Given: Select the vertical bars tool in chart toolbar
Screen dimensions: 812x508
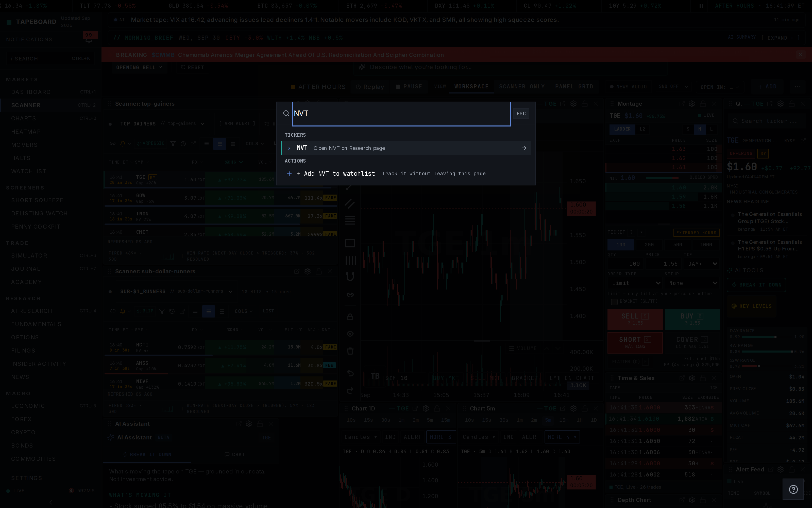Looking at the screenshot, I should [350, 260].
